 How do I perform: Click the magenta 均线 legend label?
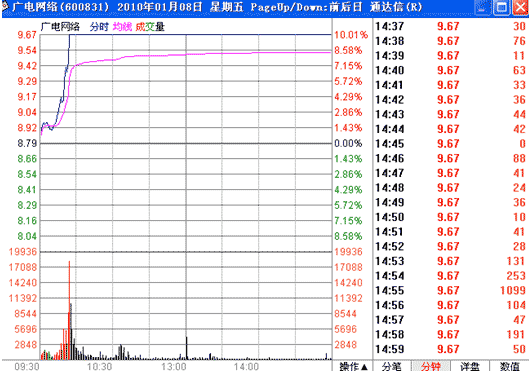(122, 27)
